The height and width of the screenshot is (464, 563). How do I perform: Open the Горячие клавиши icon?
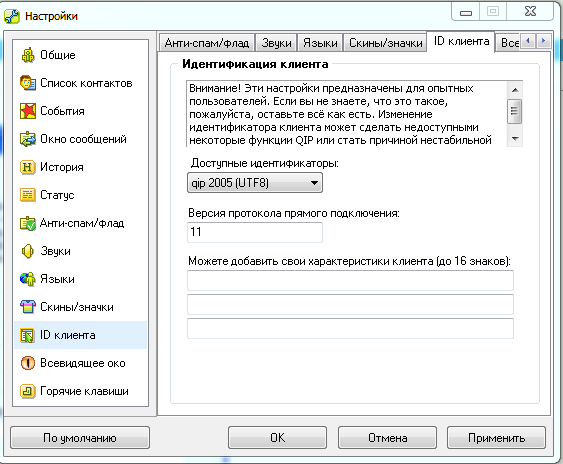[x=28, y=391]
